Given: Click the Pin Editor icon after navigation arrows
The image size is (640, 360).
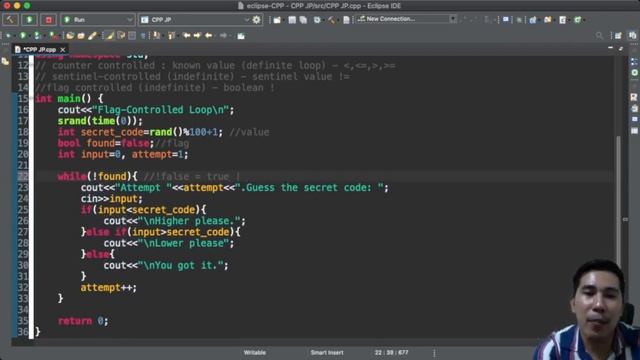Looking at the screenshot, I should pos(241,36).
